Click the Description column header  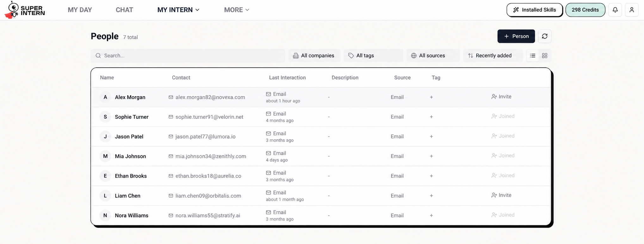[x=345, y=78]
